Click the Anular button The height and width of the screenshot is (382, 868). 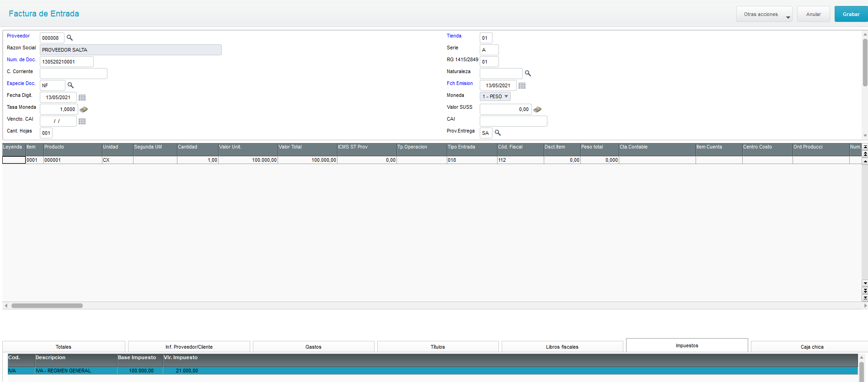click(813, 14)
